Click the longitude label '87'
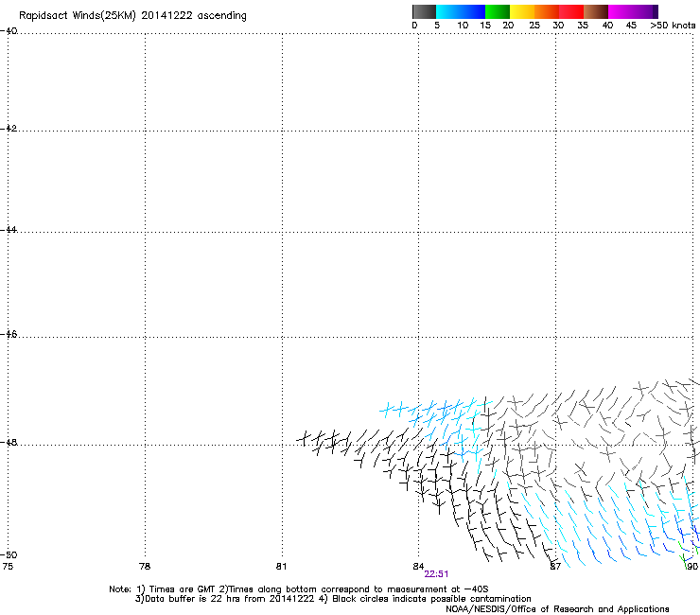This screenshot has height=615, width=700. [x=555, y=567]
